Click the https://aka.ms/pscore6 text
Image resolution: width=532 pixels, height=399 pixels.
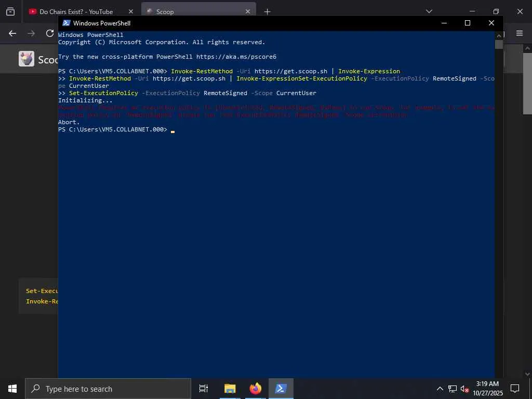coord(236,57)
